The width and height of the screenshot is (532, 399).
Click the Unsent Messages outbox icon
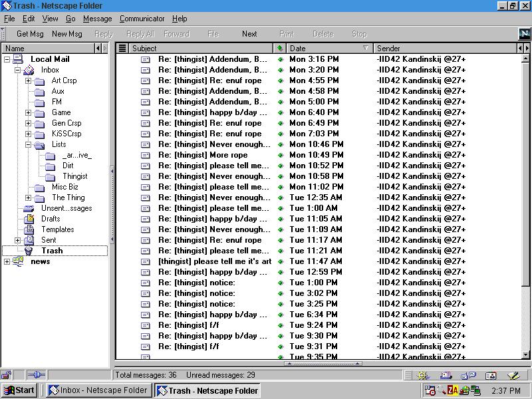(x=29, y=208)
